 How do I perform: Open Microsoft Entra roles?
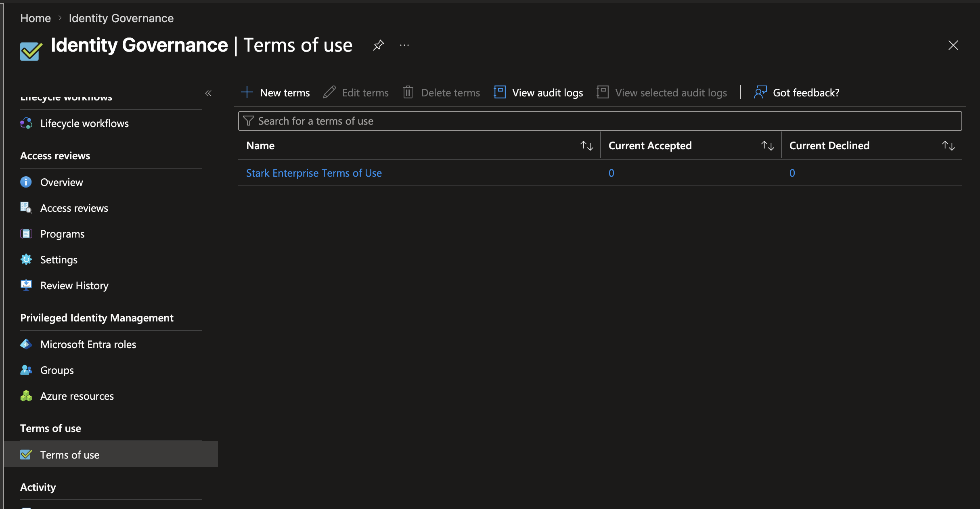88,344
